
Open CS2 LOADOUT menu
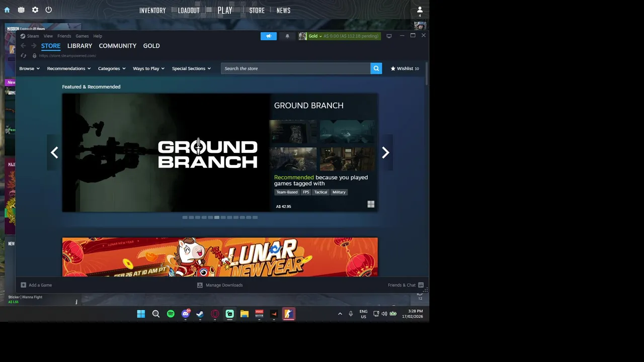tap(189, 11)
